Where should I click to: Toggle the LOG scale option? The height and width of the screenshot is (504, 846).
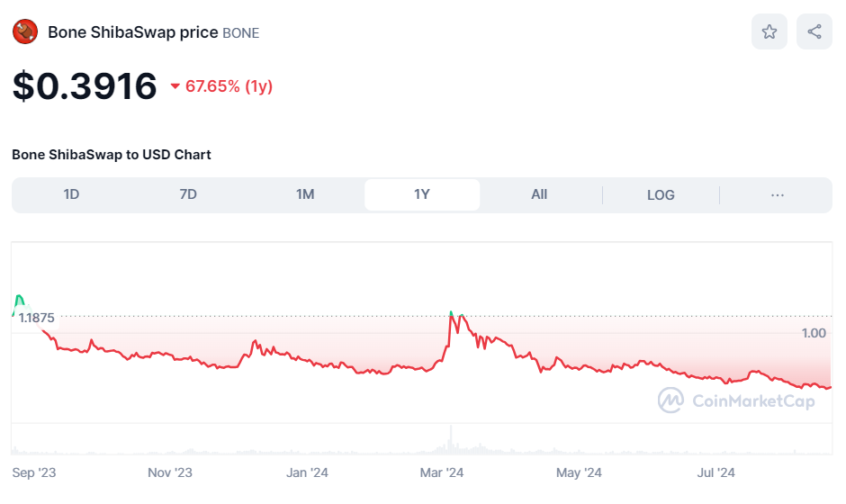pos(661,194)
